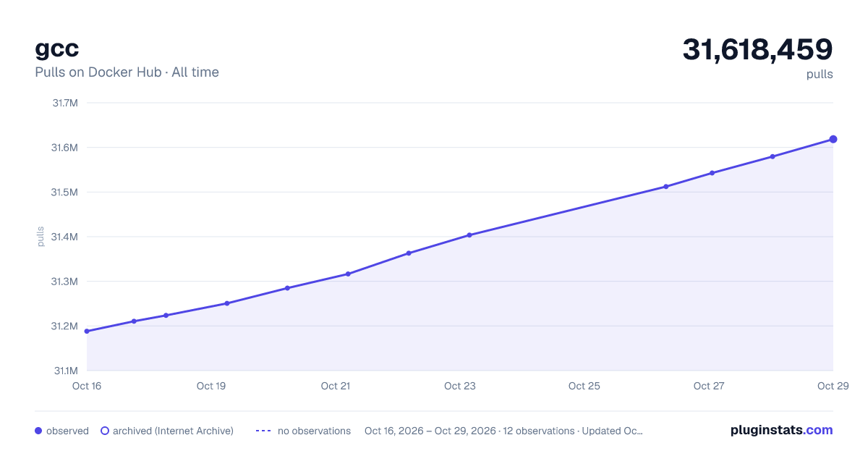Viewport: 868px width, 456px height.
Task: Click the 'Oct 19' x-axis label
Action: click(x=211, y=386)
